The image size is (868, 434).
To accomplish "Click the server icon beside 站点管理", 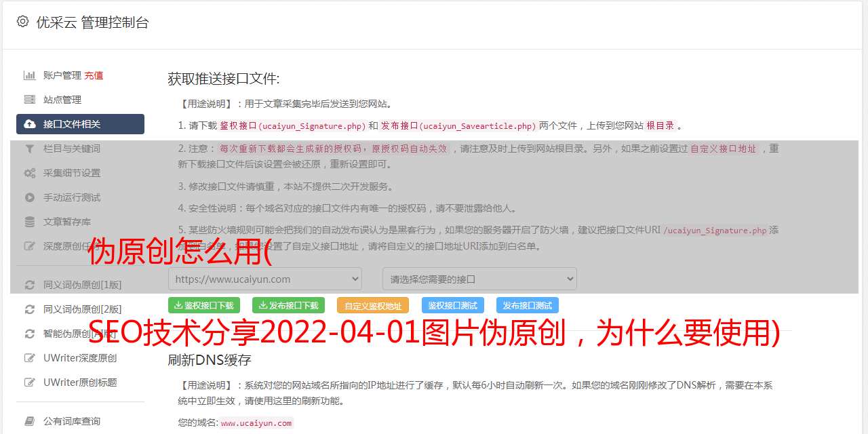I will tap(30, 100).
